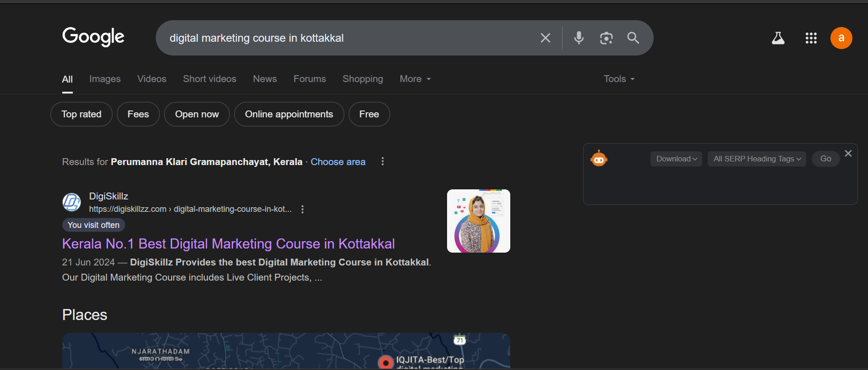
Task: Click the Choose area link
Action: click(338, 162)
